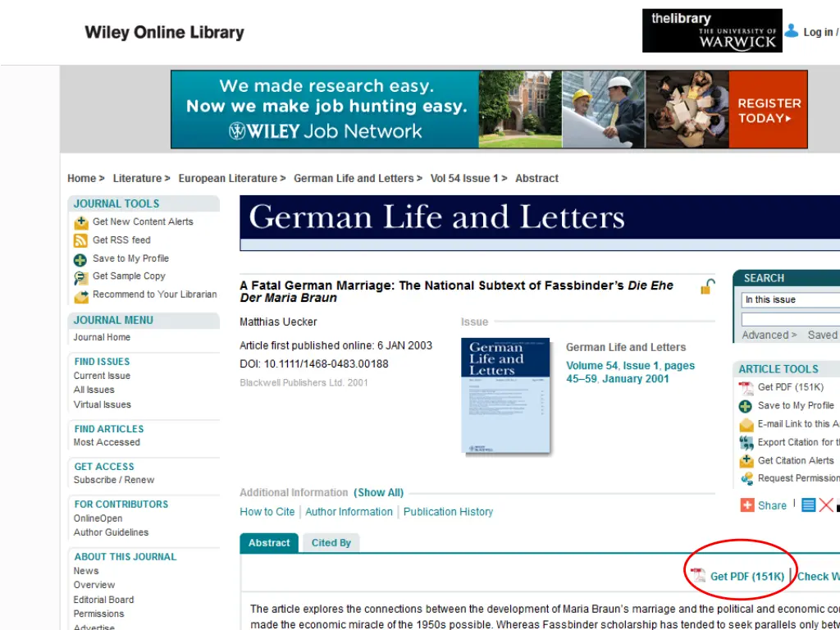
Task: Click the Get Sample Copy icon
Action: 81,278
